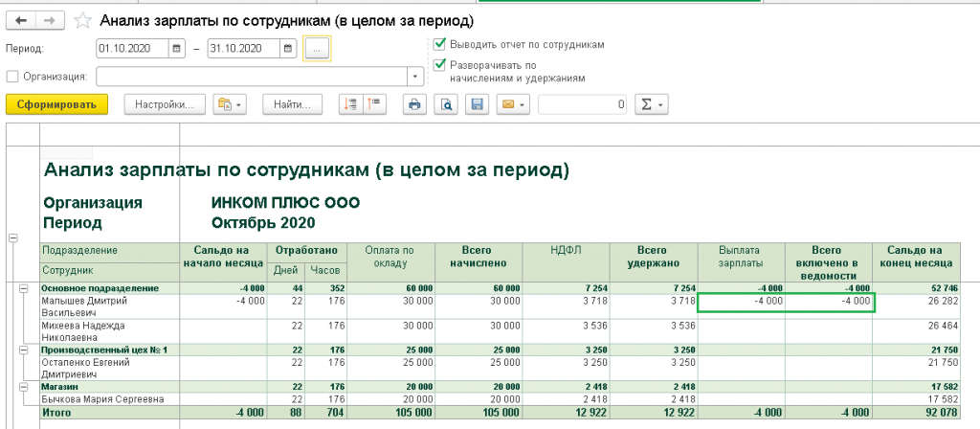
Task: Open the sum Σ function dropdown
Action: [651, 104]
